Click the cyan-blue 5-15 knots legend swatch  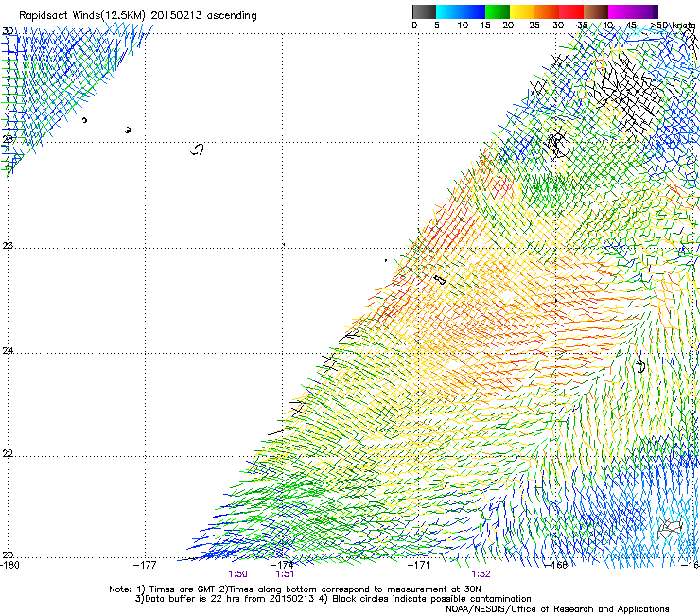click(x=461, y=11)
